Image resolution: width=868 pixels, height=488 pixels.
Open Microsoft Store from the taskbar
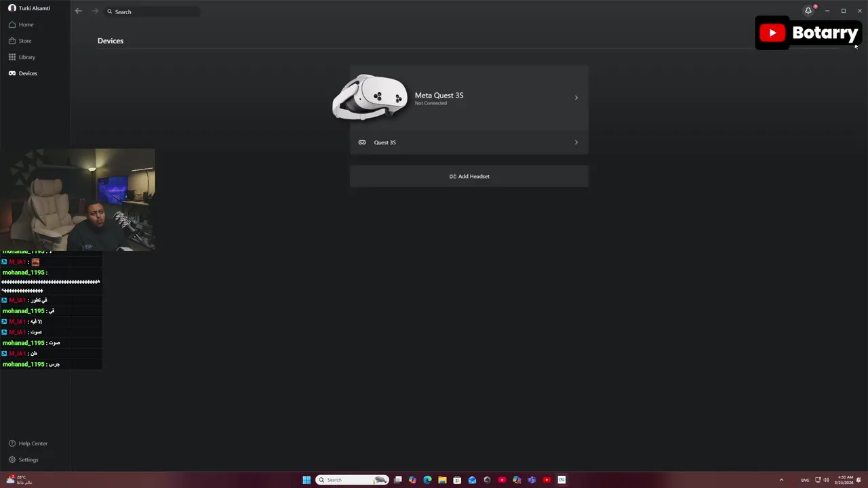[457, 480]
